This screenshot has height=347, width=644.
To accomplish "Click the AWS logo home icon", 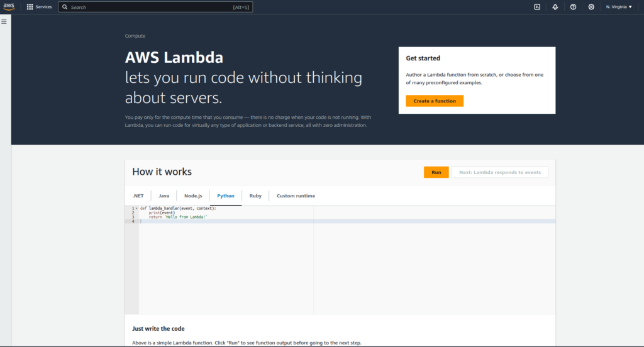I will point(9,6).
